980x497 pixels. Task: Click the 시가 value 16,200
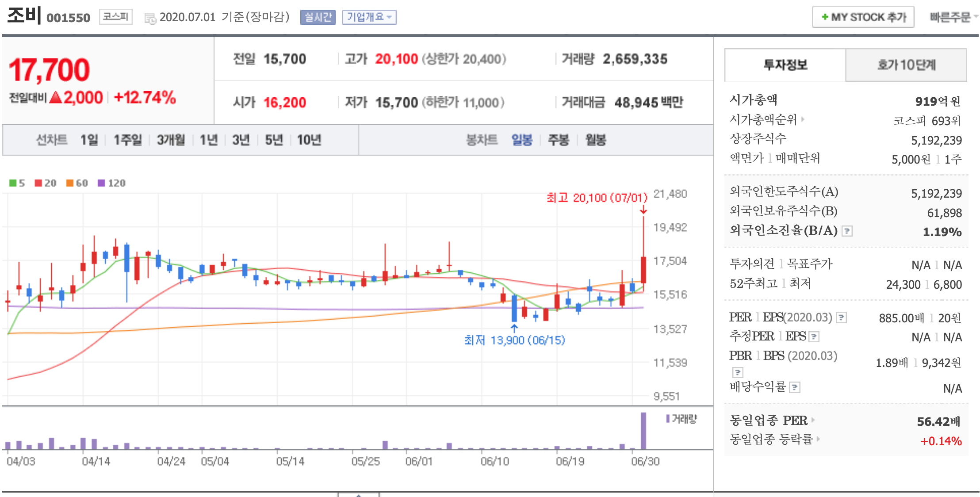(285, 103)
